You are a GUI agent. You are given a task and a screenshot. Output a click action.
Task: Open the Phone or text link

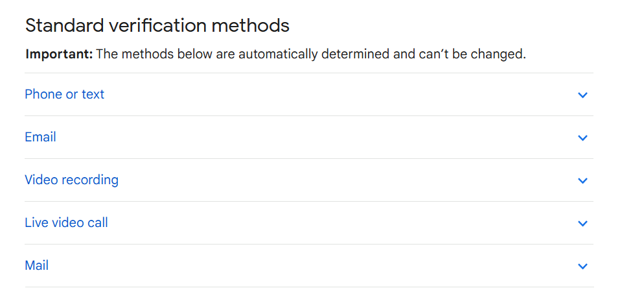tap(64, 95)
